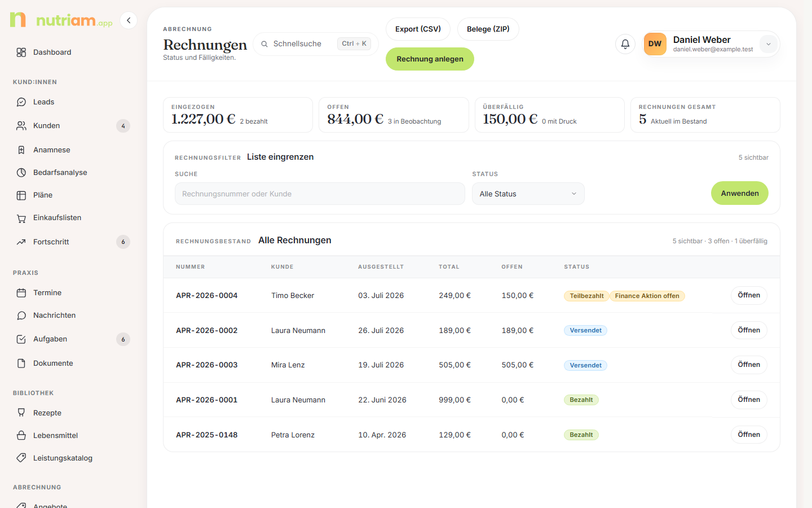Click the Finance Aktion offen badge
Viewport: 812px width, 508px height.
[x=647, y=296]
